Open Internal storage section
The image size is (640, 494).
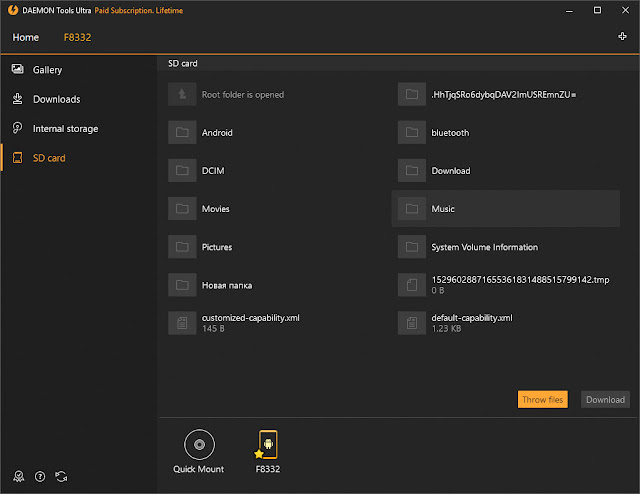tap(78, 129)
